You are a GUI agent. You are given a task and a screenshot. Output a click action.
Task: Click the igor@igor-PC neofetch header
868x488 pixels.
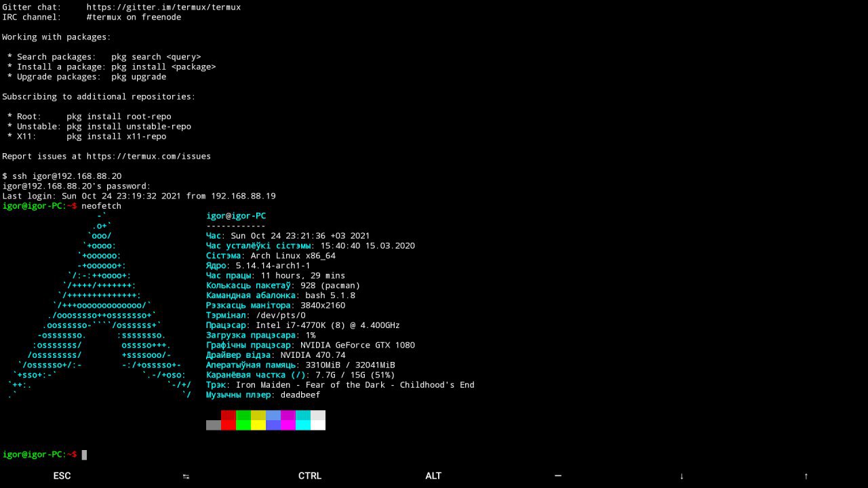236,216
